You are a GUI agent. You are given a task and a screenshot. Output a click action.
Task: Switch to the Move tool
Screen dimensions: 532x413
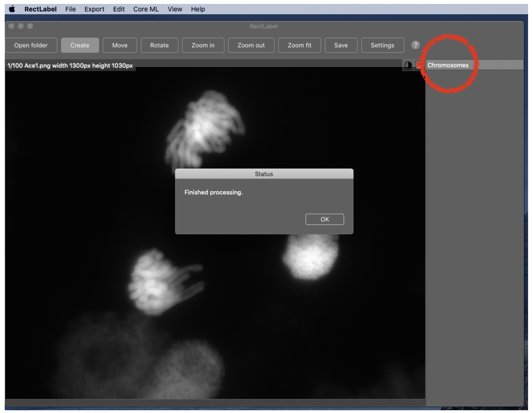click(x=120, y=45)
